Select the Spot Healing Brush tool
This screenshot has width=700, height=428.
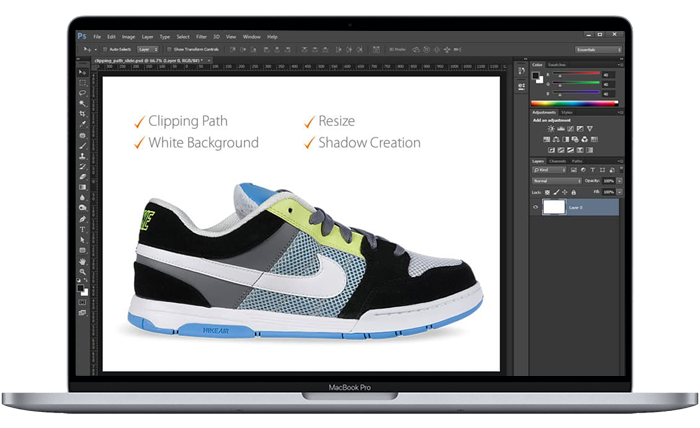pyautogui.click(x=83, y=135)
